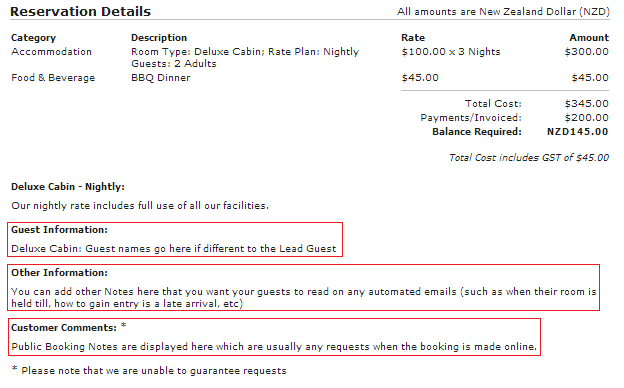Click the Amount column header
Viewport: 624px width, 388px height.
pyautogui.click(x=589, y=38)
